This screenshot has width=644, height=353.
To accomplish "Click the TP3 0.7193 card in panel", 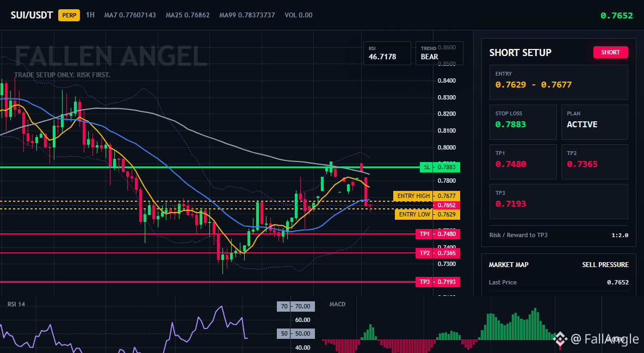I will click(x=559, y=201).
